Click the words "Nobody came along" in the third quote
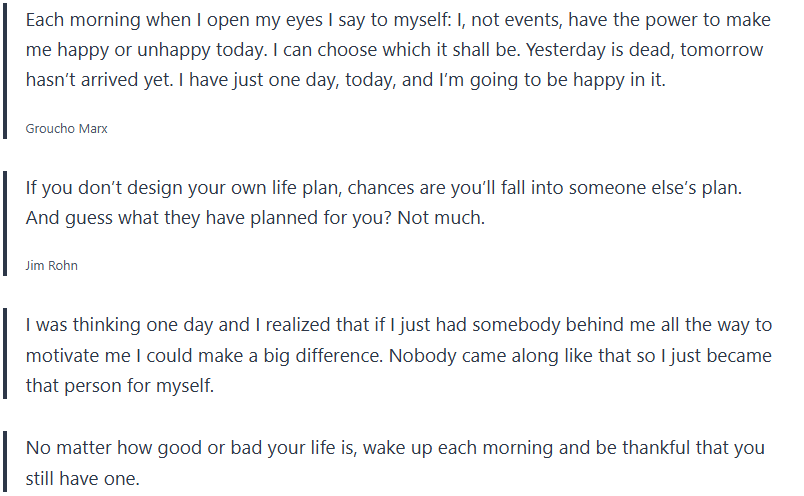The height and width of the screenshot is (496, 804). click(x=463, y=355)
